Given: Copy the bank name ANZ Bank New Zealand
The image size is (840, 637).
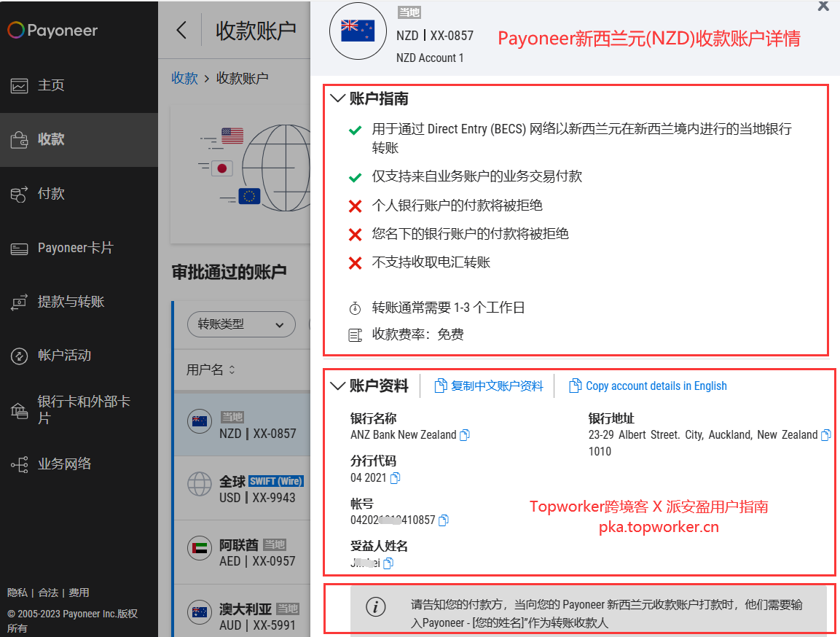Looking at the screenshot, I should (x=465, y=435).
